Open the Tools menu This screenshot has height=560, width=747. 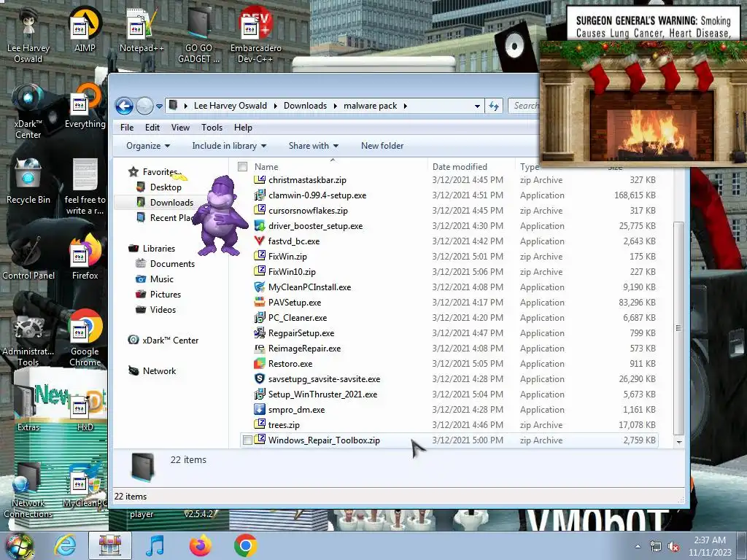(x=212, y=128)
